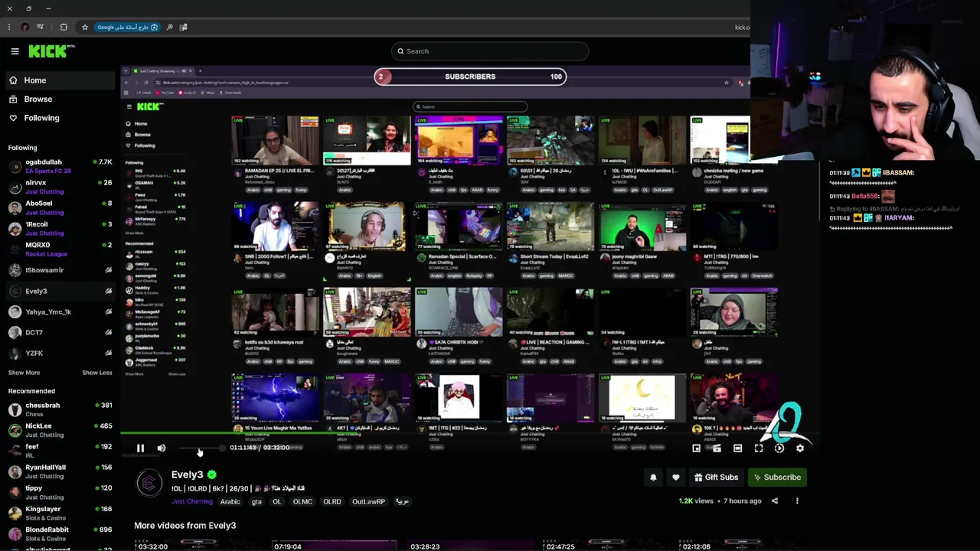
Task: Open the 02:12:06 video thumbnail
Action: (x=743, y=546)
